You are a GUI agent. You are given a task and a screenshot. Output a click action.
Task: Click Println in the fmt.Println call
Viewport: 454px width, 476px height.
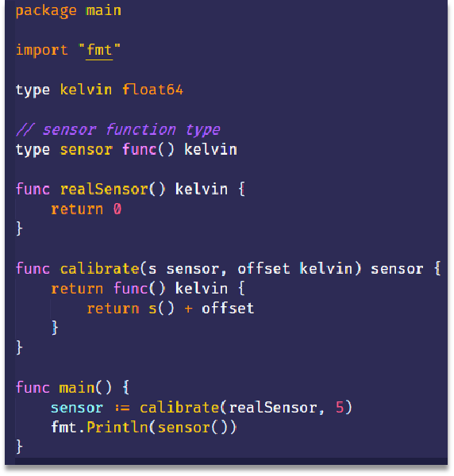coord(117,428)
